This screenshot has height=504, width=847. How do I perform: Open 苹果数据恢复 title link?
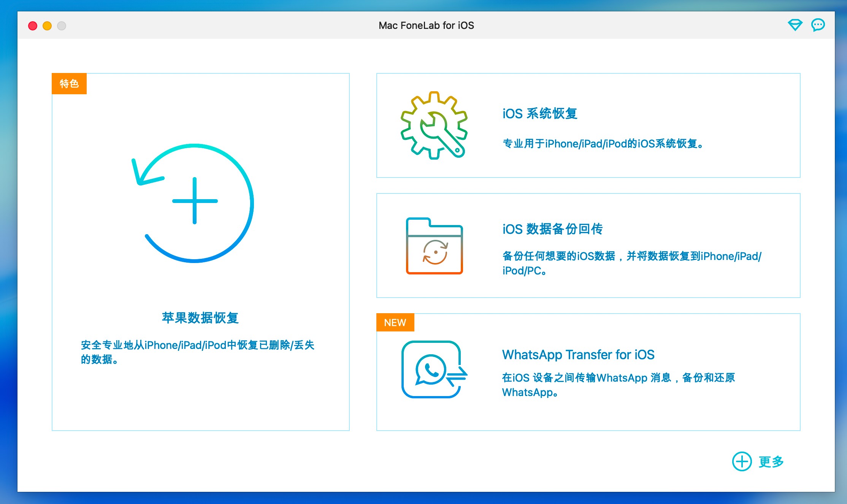click(x=200, y=318)
